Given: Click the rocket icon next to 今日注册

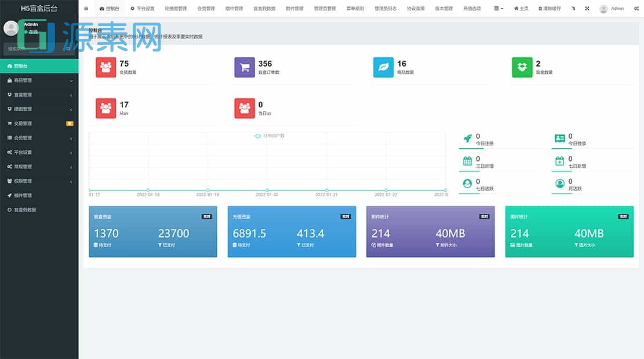Looking at the screenshot, I should (x=468, y=137).
